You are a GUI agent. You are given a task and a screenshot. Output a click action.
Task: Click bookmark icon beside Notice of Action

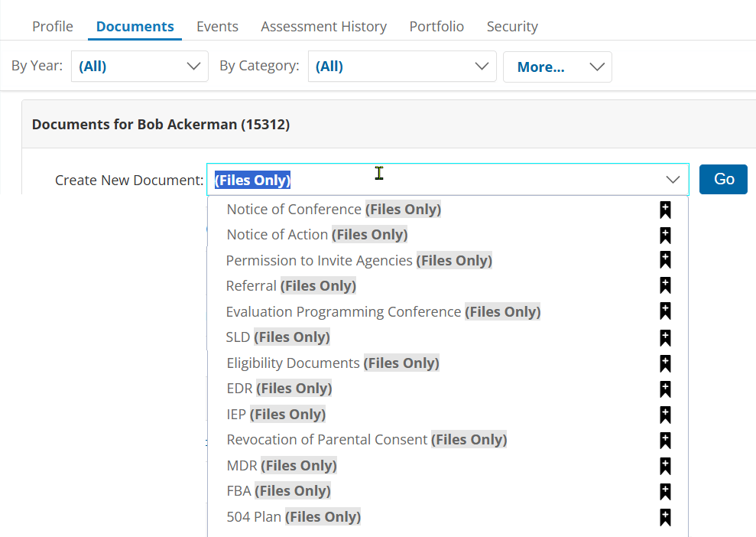click(665, 235)
